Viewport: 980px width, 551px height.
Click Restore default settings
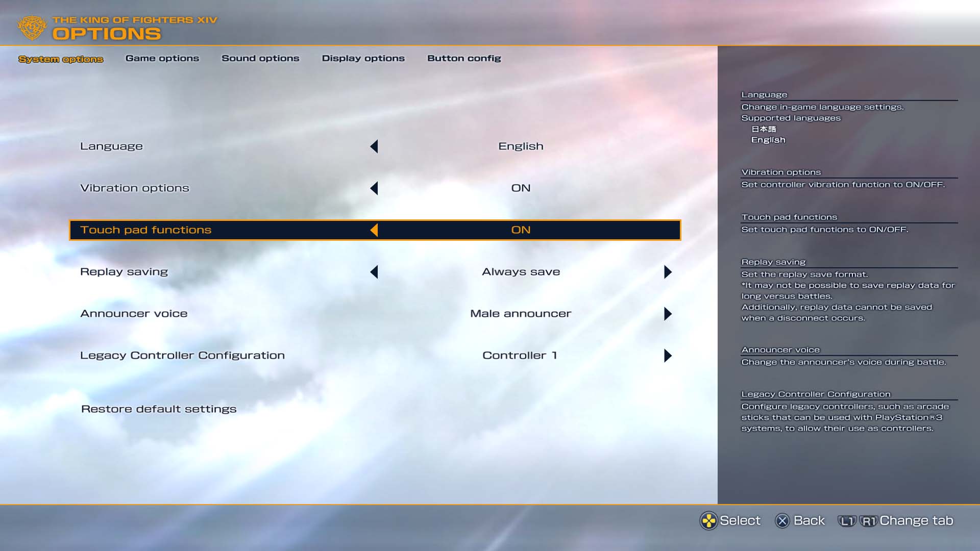[159, 409]
